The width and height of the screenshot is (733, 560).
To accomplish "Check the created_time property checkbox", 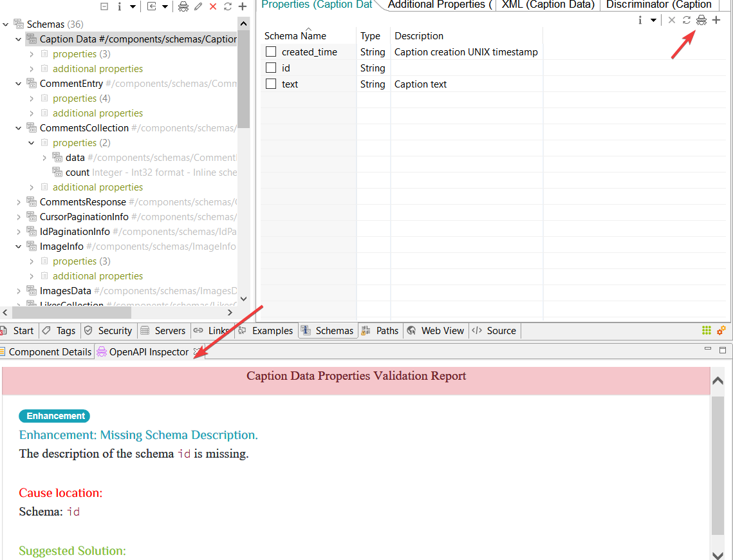I will [x=271, y=51].
